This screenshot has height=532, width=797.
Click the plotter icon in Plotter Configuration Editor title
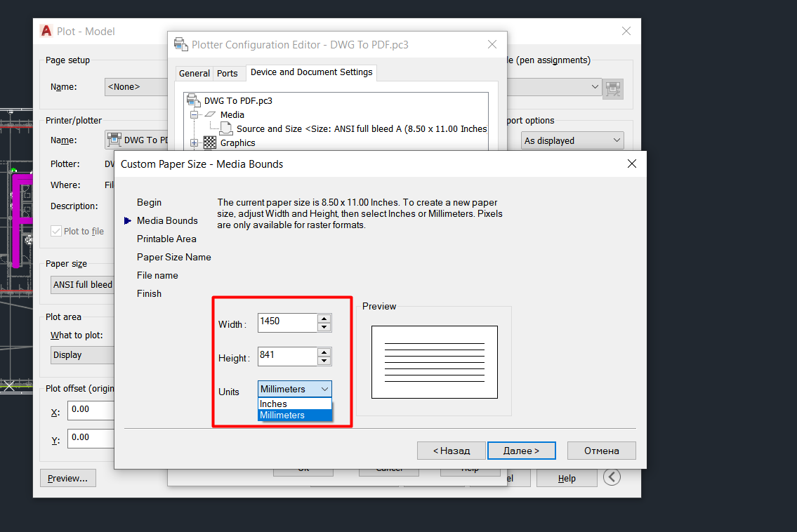point(181,45)
